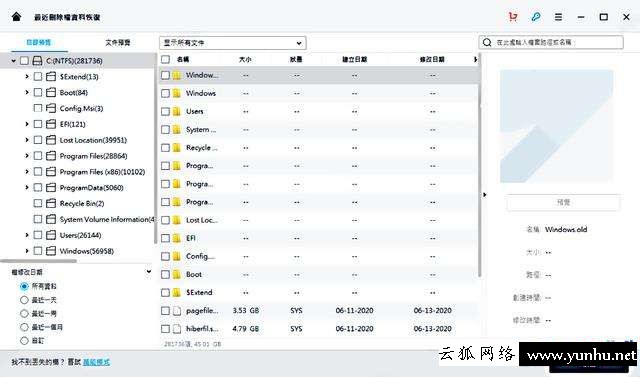640x377 pixels.
Task: Click the tree panel vertical scrollbar
Action: click(x=156, y=149)
